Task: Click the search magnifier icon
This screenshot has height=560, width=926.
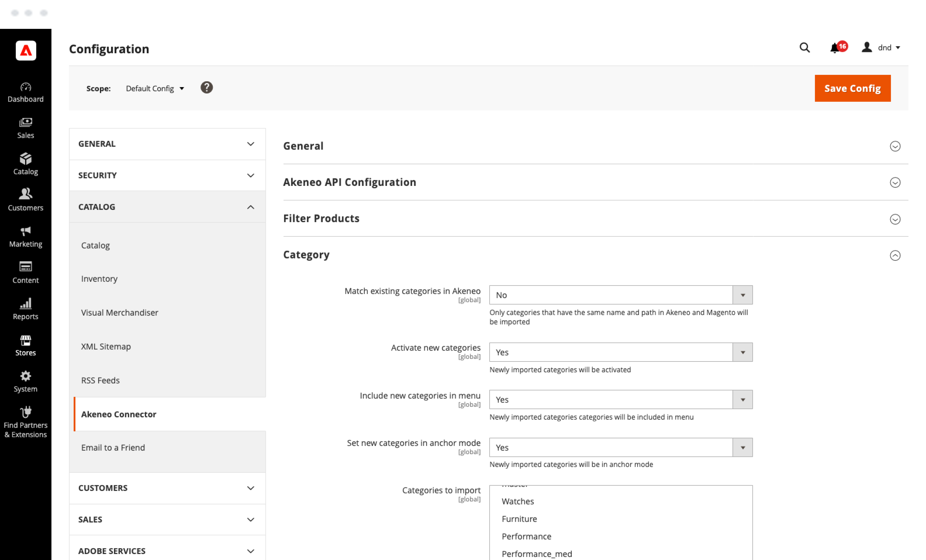Action: click(805, 48)
